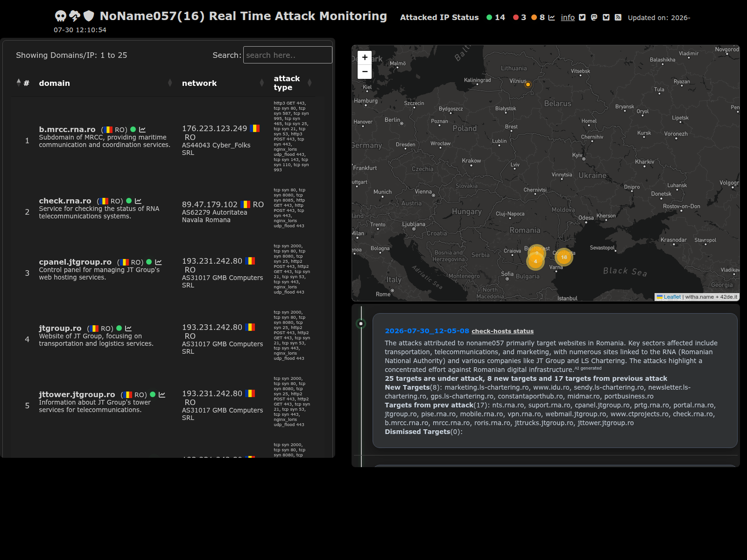Sort the table by the # column

pyautogui.click(x=23, y=83)
